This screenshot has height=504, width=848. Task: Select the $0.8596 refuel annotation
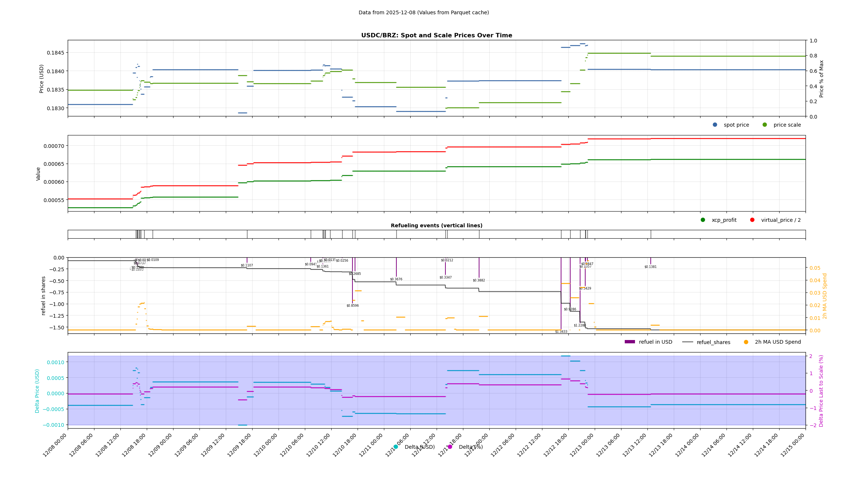coord(352,306)
